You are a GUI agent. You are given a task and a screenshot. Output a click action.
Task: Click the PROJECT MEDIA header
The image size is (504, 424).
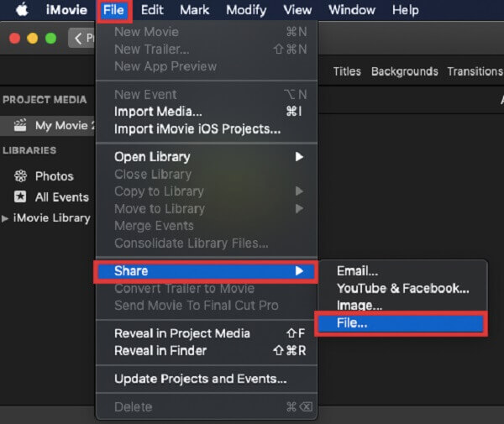coord(45,100)
